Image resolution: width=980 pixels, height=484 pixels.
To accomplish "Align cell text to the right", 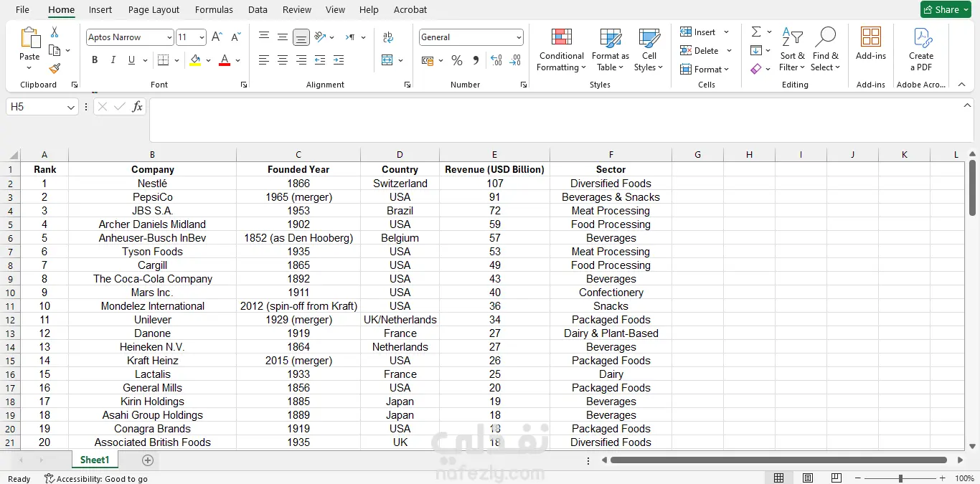I will (301, 60).
